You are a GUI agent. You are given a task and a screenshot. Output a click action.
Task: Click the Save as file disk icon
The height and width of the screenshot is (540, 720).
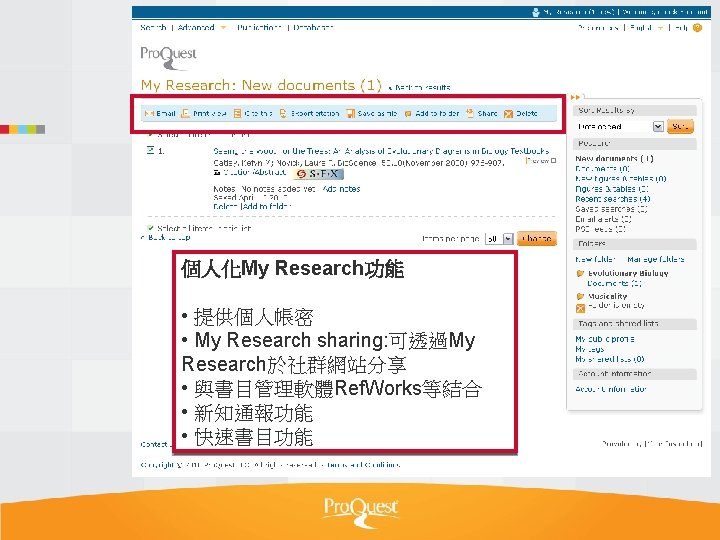click(350, 113)
